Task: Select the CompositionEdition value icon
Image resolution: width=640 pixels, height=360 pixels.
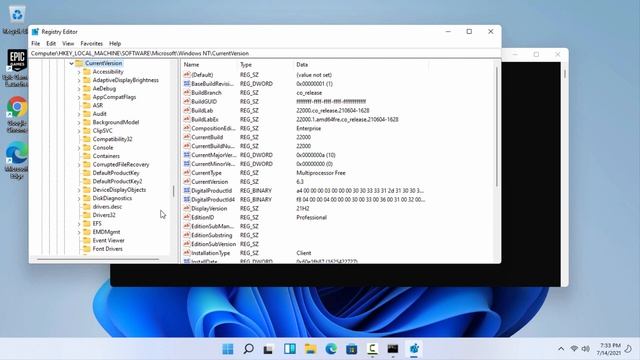Action: (187, 128)
